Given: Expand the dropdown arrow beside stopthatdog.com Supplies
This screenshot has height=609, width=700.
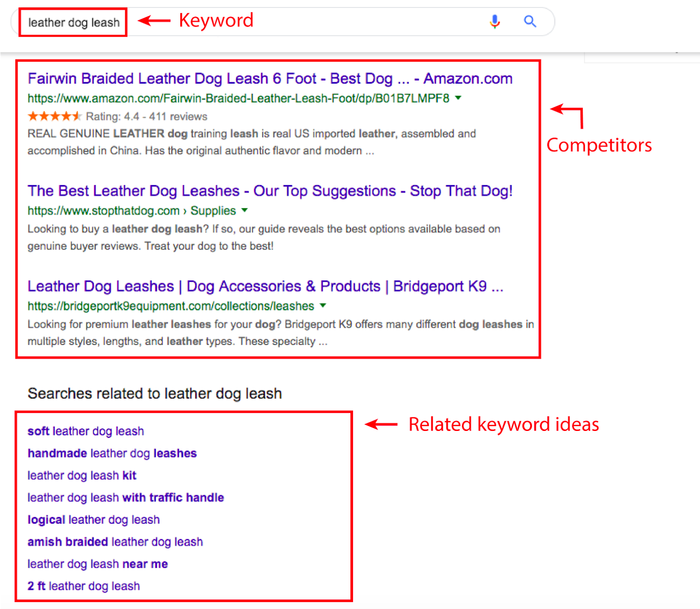Looking at the screenshot, I should [x=245, y=210].
